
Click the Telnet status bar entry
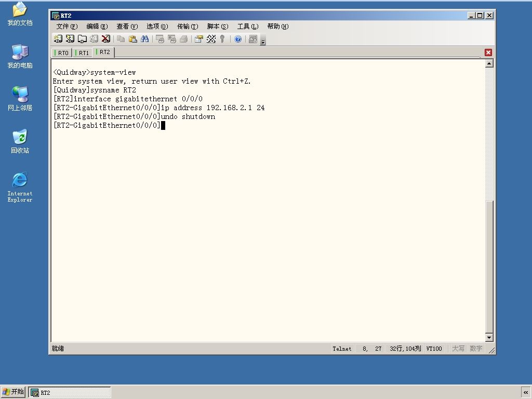click(x=342, y=349)
